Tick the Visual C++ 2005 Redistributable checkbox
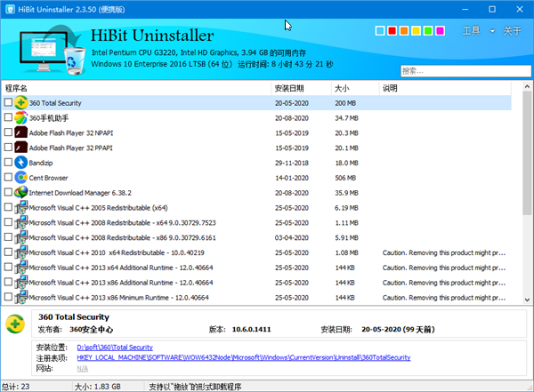This screenshot has height=392, width=534. coord(8,207)
